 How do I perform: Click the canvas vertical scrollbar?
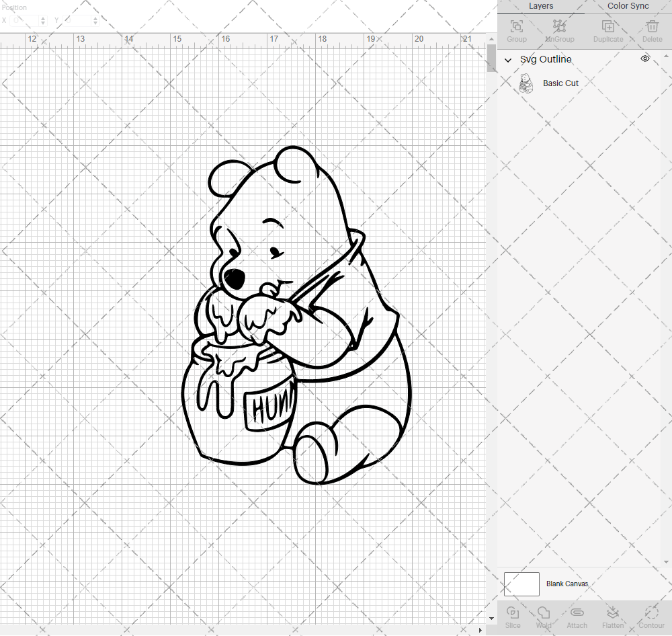(490, 59)
